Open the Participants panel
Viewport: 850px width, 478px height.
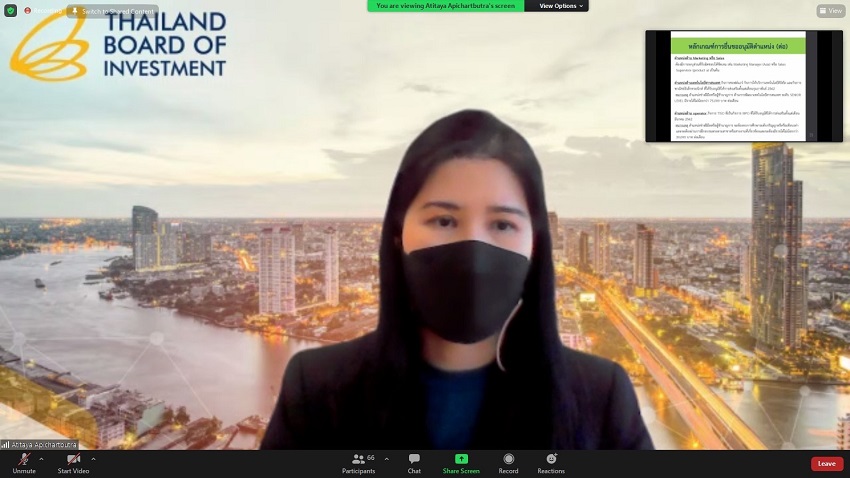359,464
